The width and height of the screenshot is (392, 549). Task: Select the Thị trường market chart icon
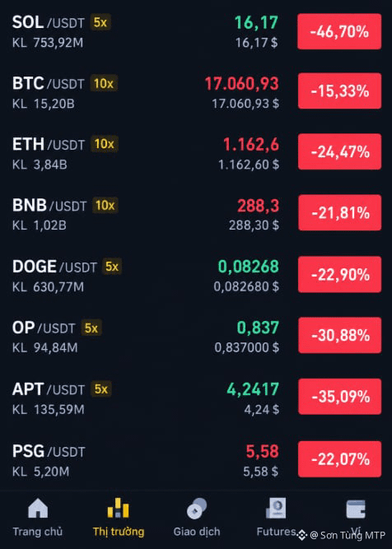(x=118, y=508)
